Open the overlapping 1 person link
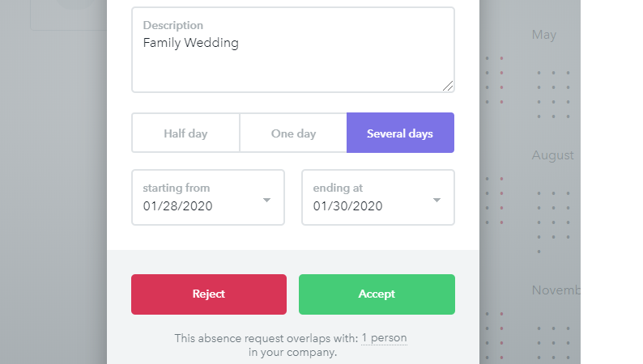The height and width of the screenshot is (364, 643). pyautogui.click(x=384, y=338)
